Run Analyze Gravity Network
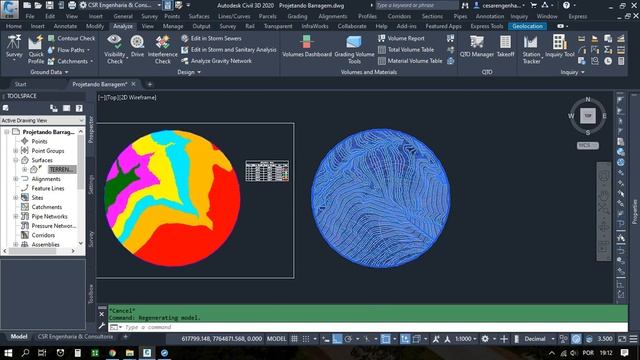Screen dimensions: 640x360 pos(216,61)
